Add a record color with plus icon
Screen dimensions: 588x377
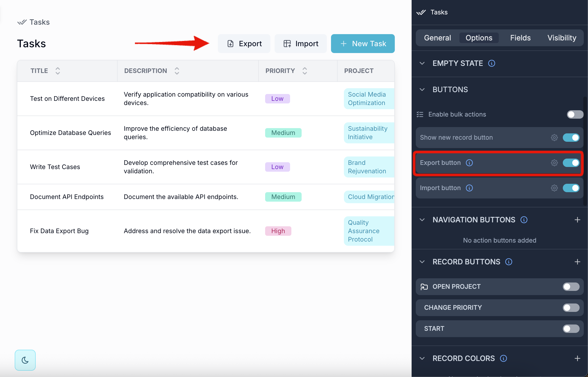point(577,358)
